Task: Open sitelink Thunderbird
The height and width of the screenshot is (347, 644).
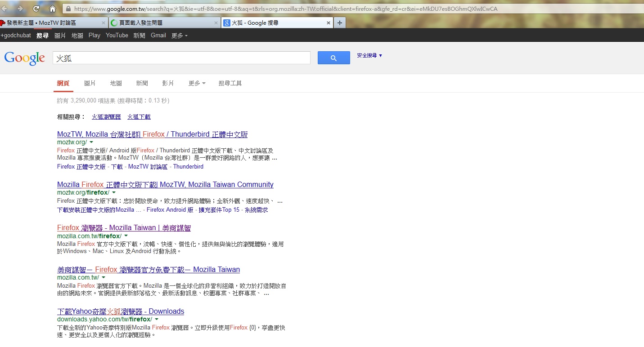Action: click(188, 167)
